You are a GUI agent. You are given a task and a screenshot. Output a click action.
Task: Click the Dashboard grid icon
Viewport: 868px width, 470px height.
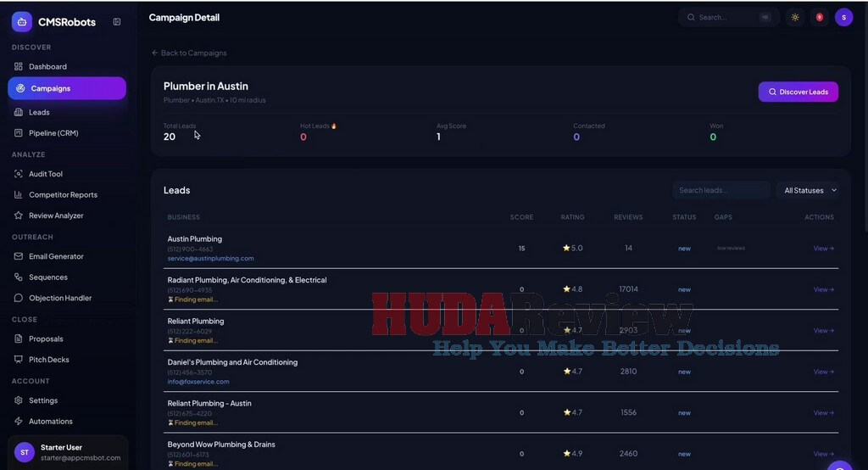click(19, 66)
